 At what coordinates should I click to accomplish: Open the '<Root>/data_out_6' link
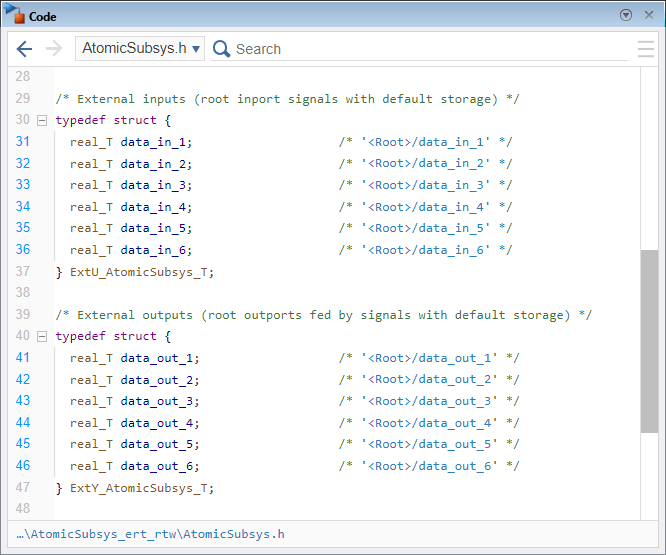429,466
